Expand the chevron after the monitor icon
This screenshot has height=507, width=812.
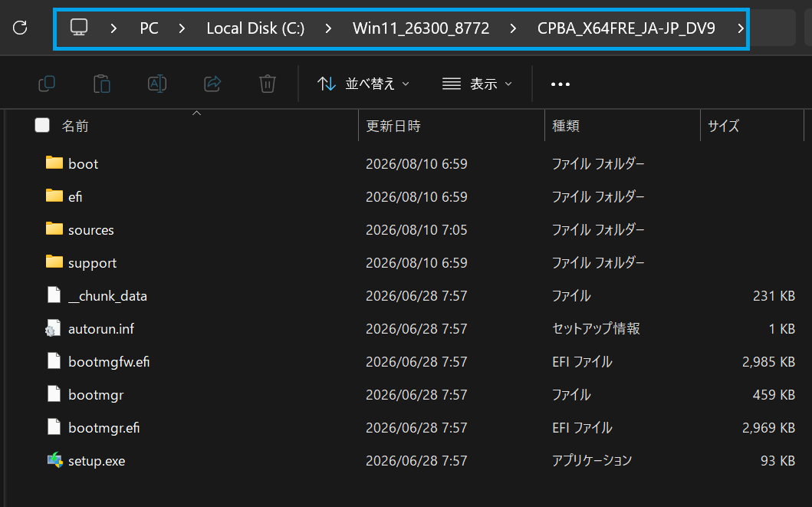coord(113,28)
